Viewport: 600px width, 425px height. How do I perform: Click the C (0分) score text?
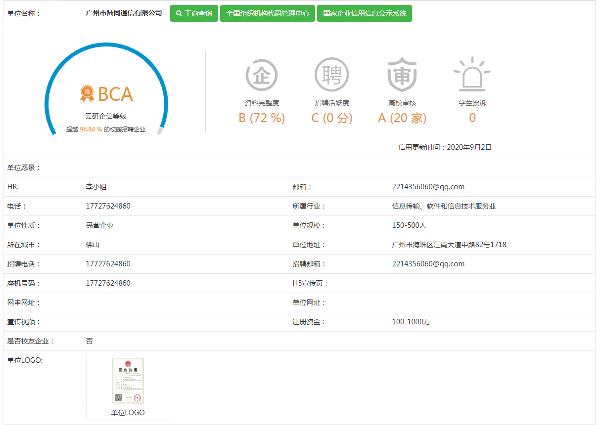(331, 118)
